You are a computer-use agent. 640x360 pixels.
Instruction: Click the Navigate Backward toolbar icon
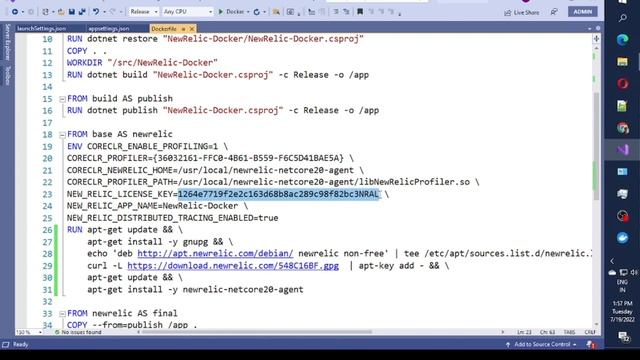[15, 12]
